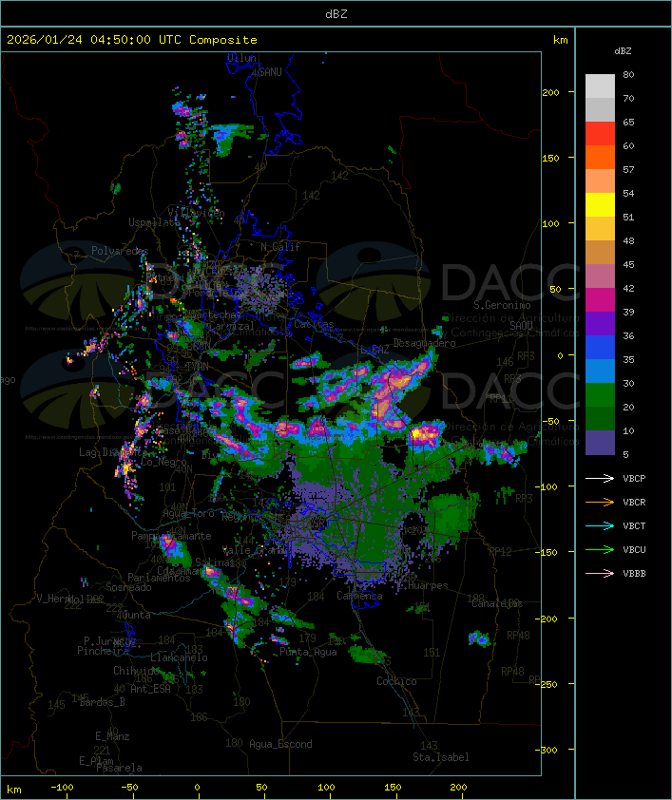Click the yellow 51-54 dBZ legend swatch

[x=600, y=205]
